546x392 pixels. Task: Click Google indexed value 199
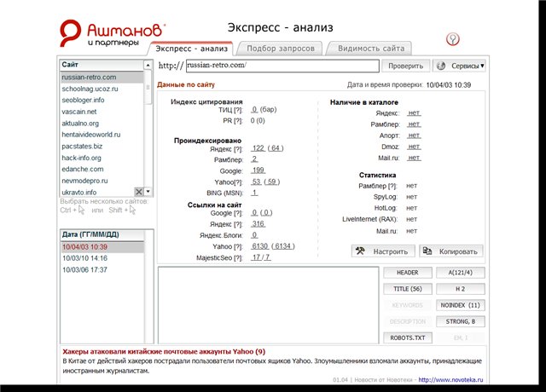click(258, 170)
